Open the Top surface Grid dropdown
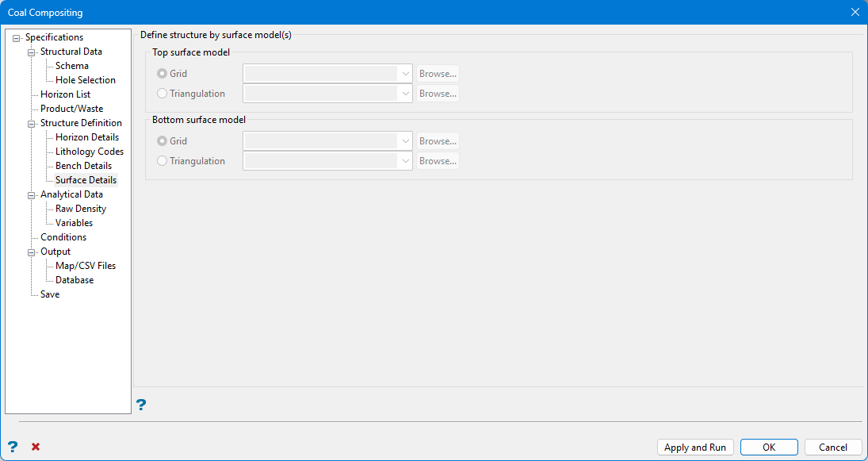 tap(406, 74)
